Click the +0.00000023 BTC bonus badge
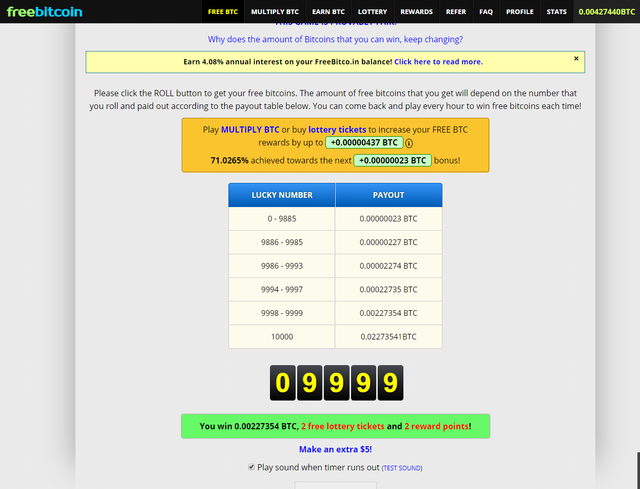This screenshot has height=489, width=640. tap(392, 160)
